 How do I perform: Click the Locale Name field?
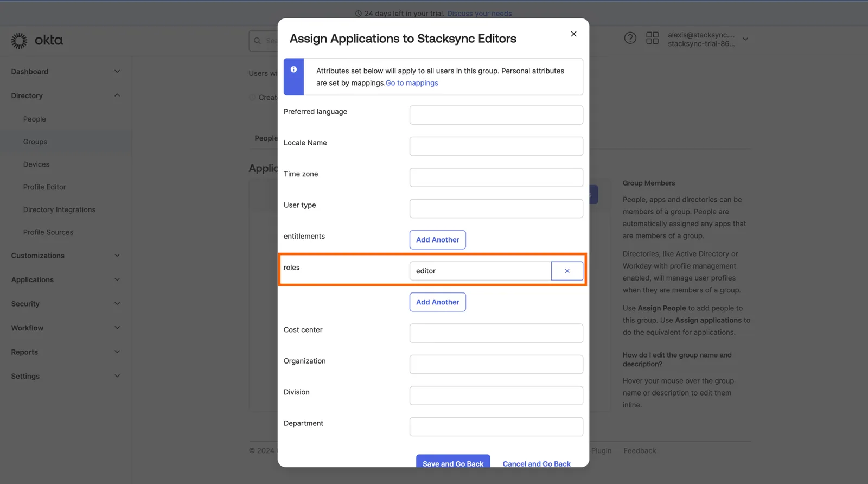click(496, 146)
